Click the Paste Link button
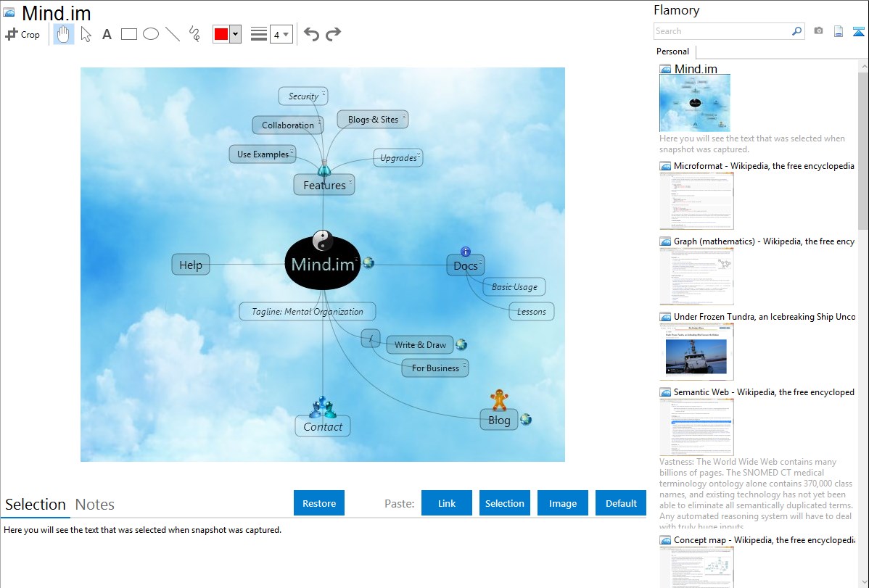The height and width of the screenshot is (588, 869). coord(447,503)
